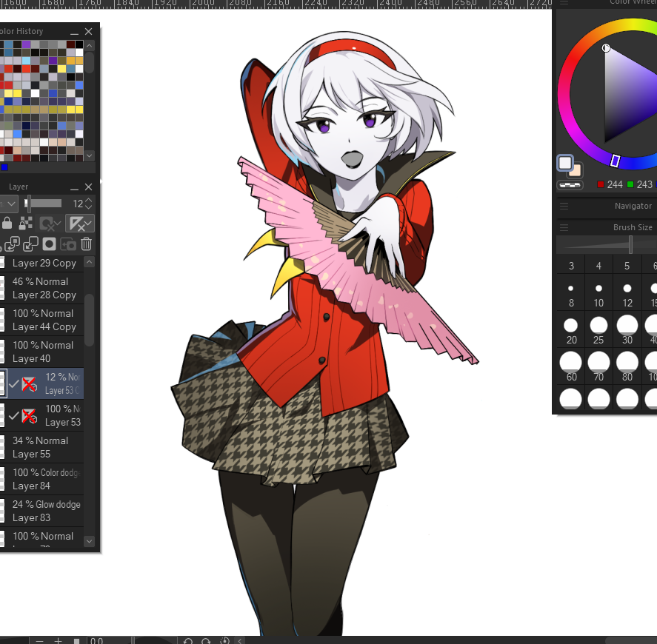This screenshot has width=657, height=644.
Task: Choose brush size 8 preset
Action: (x=570, y=293)
